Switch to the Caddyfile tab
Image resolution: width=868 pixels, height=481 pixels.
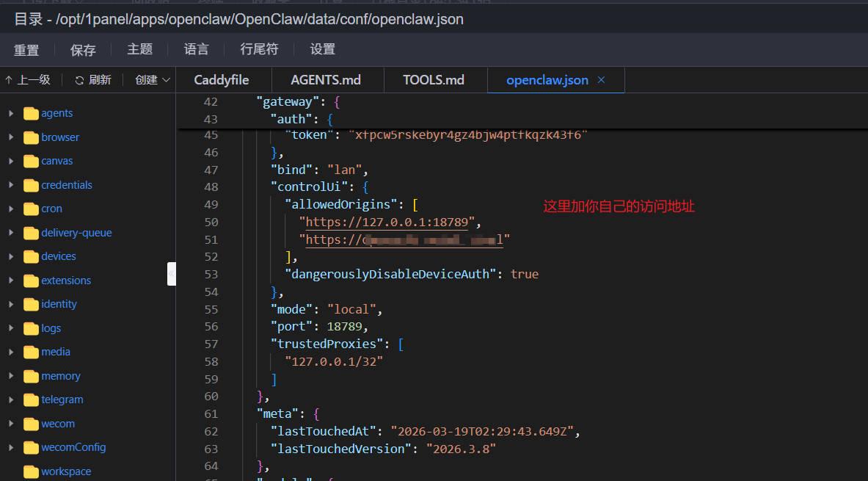222,80
